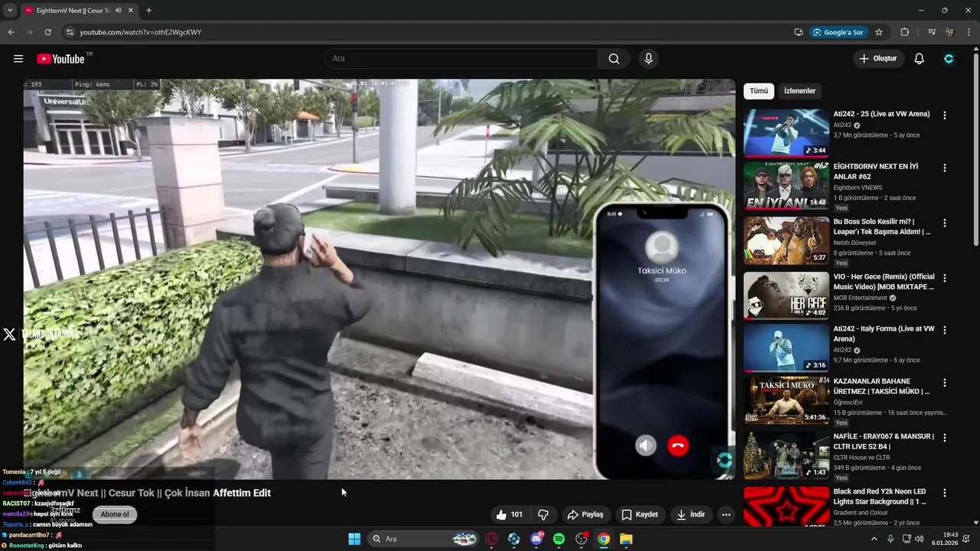Toggle the phone speaker button in video
The width and height of the screenshot is (980, 551).
[x=646, y=445]
